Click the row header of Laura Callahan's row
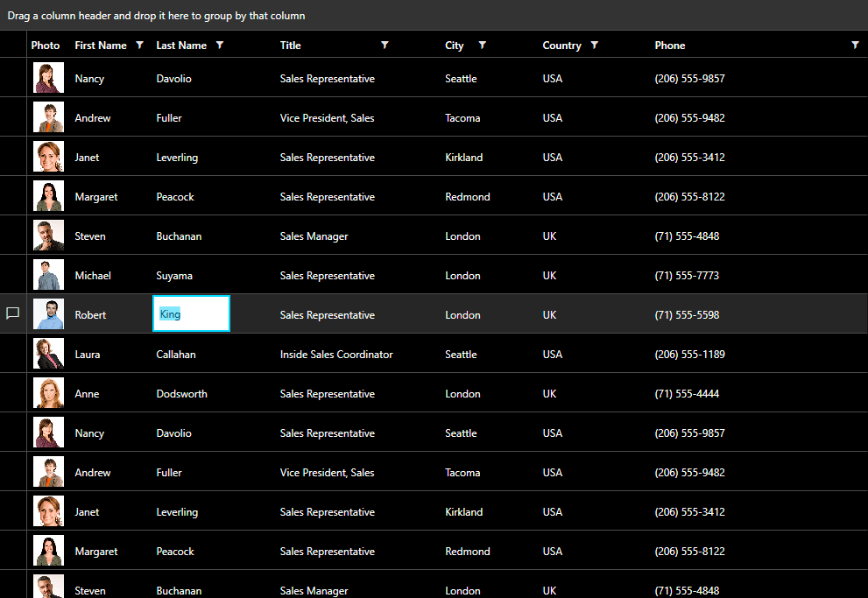The width and height of the screenshot is (868, 598). (x=13, y=353)
